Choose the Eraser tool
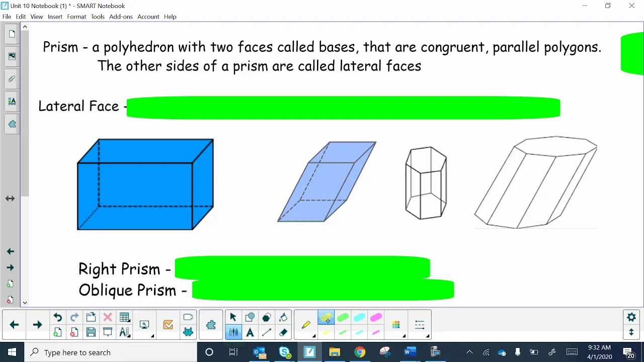The height and width of the screenshot is (362, 644). pos(283,332)
